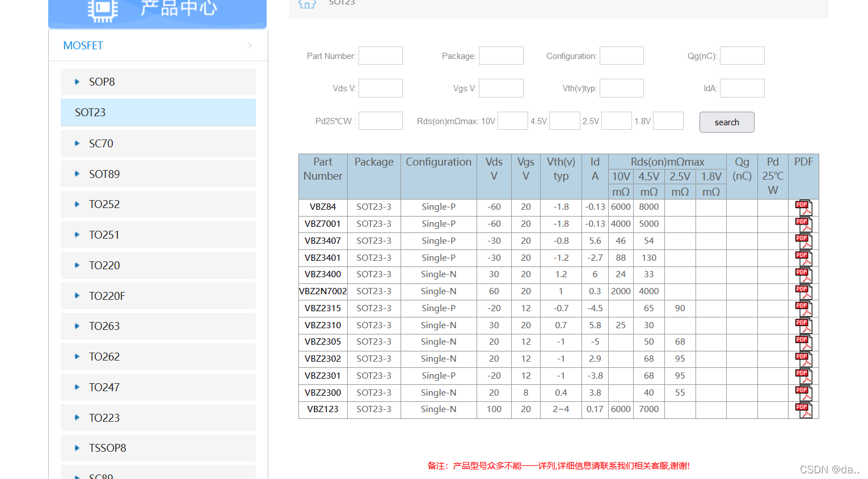Open the PDF datasheet for VBZ2301
The width and height of the screenshot is (868, 479).
[803, 375]
